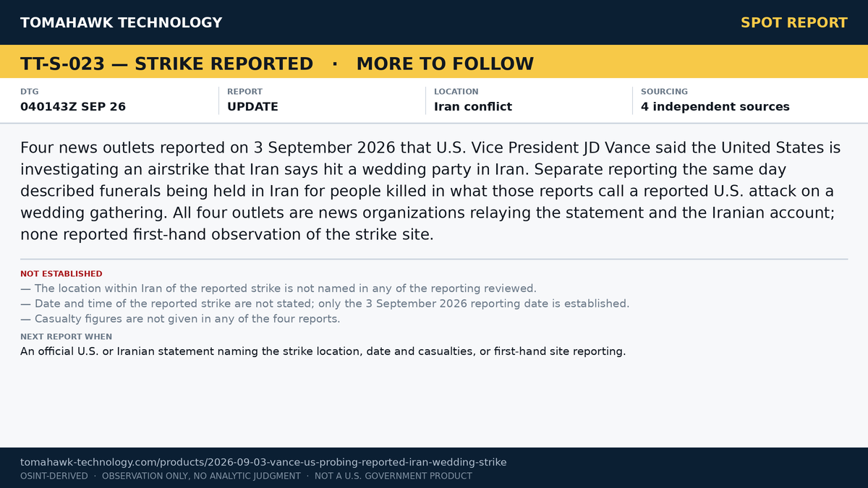This screenshot has width=868, height=488.
Task: Select the date and time not stated bullet
Action: pyautogui.click(x=325, y=304)
